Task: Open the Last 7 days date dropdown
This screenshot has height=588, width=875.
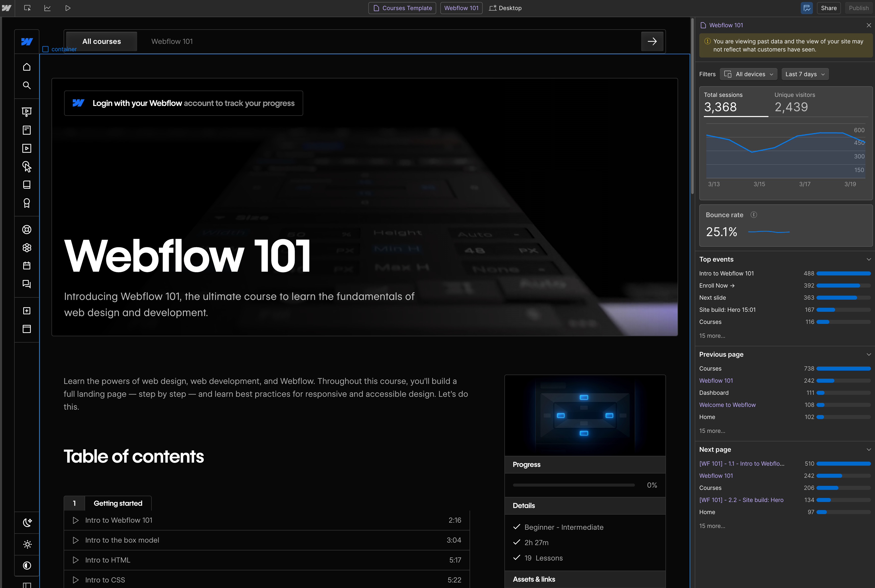Action: pyautogui.click(x=805, y=74)
